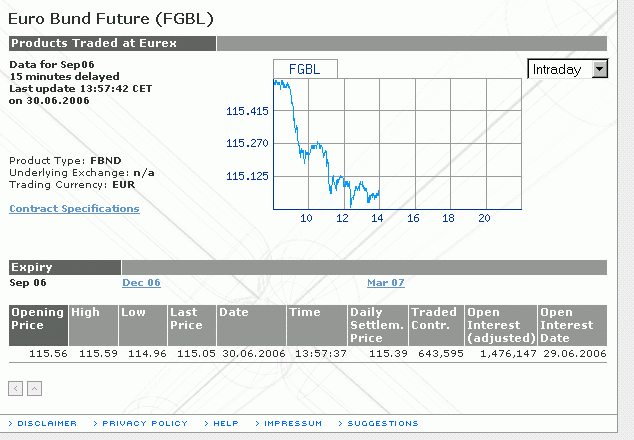Click the Products Traded at Eurex heading
634x440 pixels.
tap(93, 43)
